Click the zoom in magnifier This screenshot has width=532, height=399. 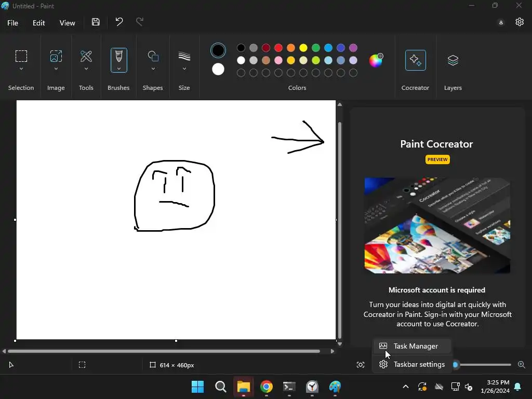(x=522, y=365)
